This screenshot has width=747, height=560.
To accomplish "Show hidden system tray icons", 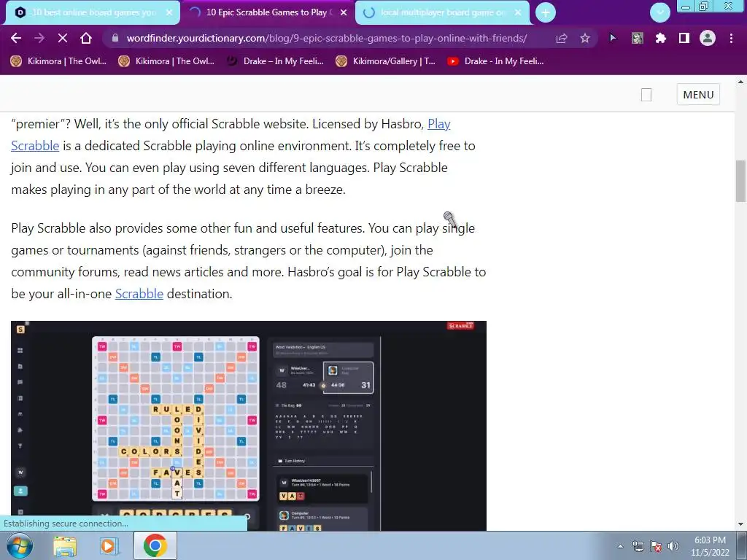I will 620,546.
